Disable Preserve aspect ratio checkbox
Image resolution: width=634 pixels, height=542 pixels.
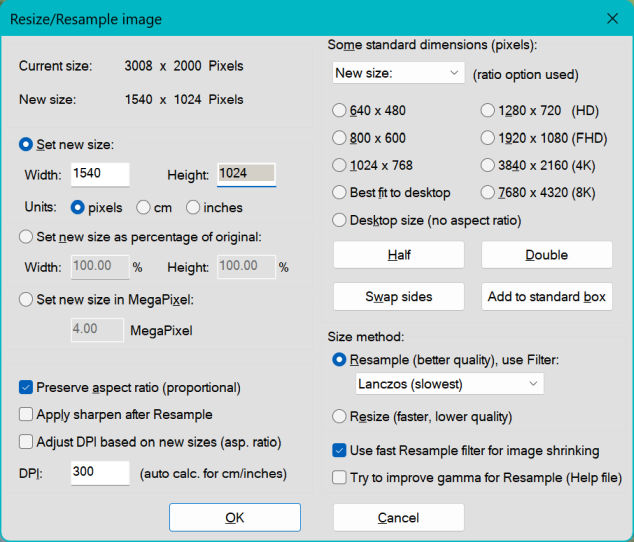click(x=26, y=387)
